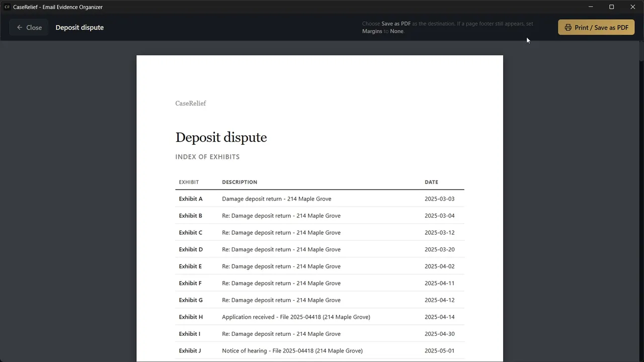The height and width of the screenshot is (362, 644).
Task: Click 'Application received - File 2025-04418' description
Action: 296,317
